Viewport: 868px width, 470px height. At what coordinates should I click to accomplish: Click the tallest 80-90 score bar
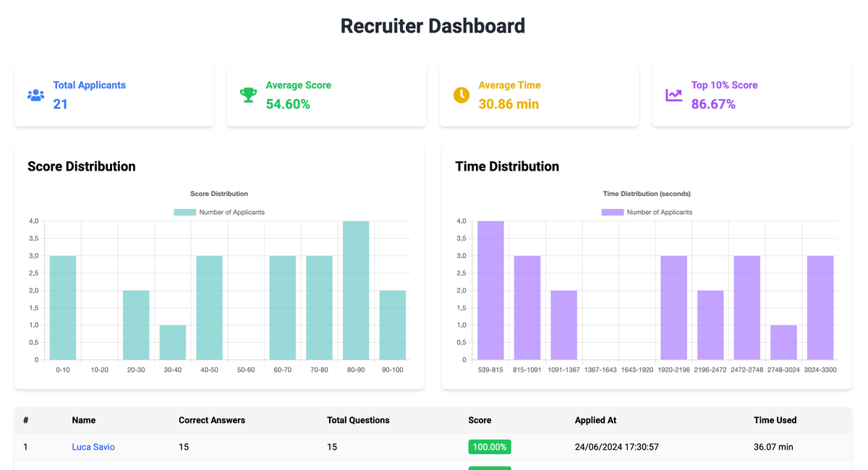(355, 289)
